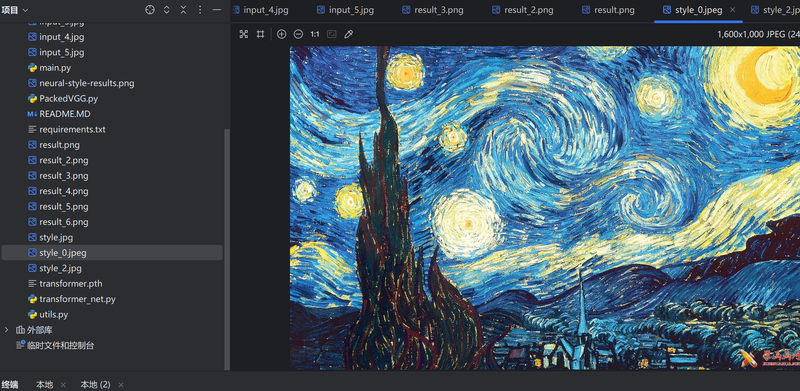The image size is (800, 391).
Task: Click the Starry Night image preview
Action: (x=545, y=208)
